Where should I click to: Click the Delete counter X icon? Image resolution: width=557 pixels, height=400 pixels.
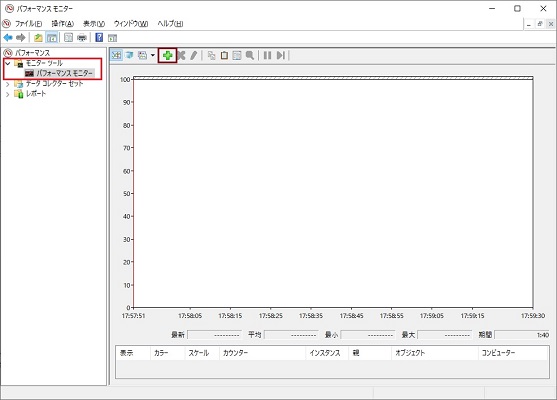(181, 55)
